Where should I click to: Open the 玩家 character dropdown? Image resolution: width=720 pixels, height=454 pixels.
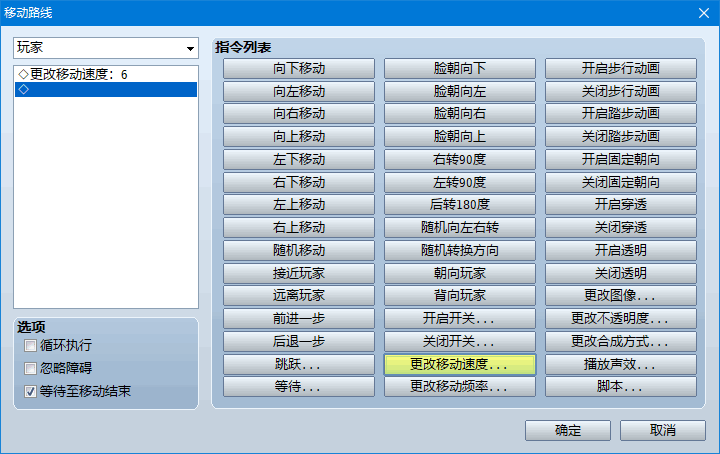click(x=106, y=48)
